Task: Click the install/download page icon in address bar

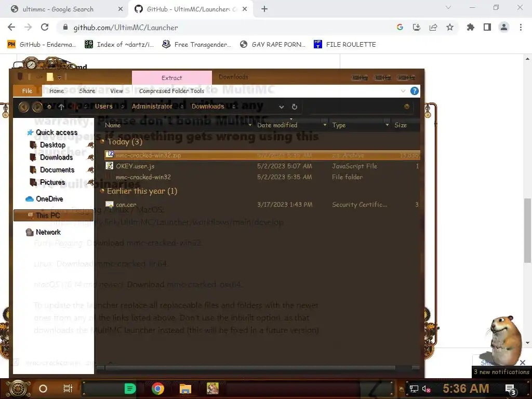Action: [x=417, y=27]
